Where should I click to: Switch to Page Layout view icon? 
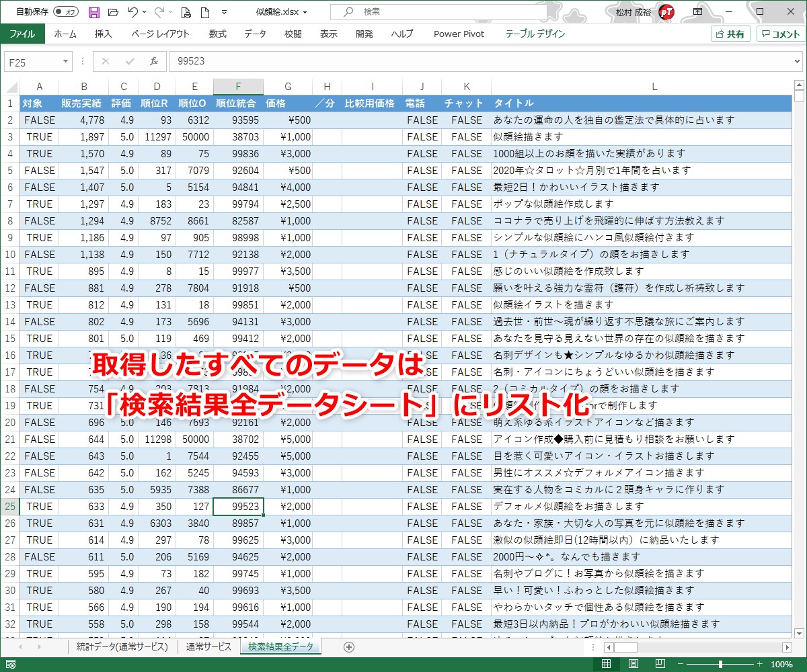(x=633, y=664)
